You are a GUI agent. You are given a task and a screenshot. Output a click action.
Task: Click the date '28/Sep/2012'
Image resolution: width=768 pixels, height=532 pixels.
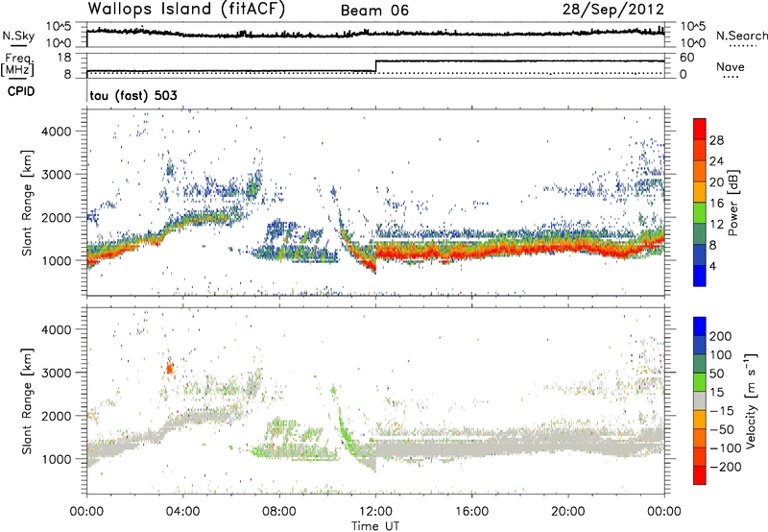pos(613,10)
